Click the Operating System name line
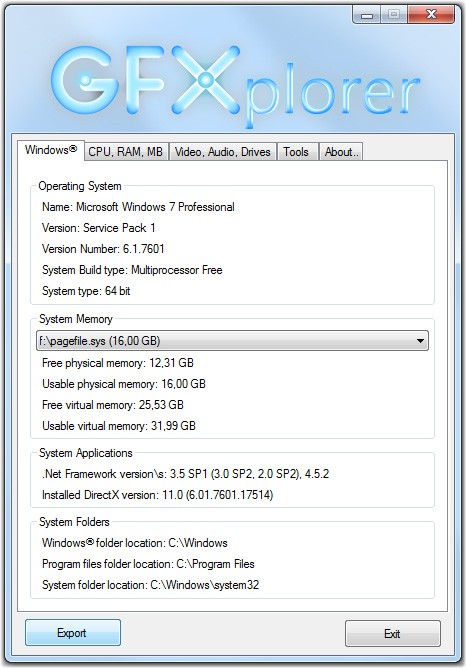 [x=138, y=207]
